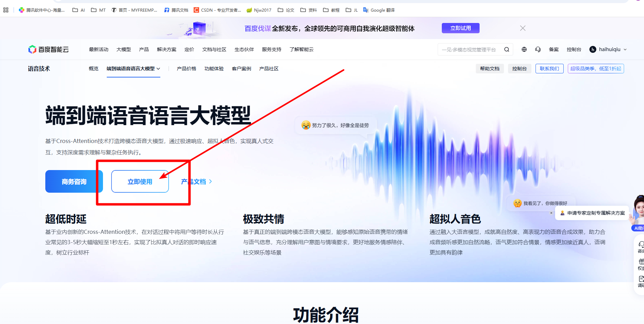Click the 超拟人音色 heading

pos(455,219)
